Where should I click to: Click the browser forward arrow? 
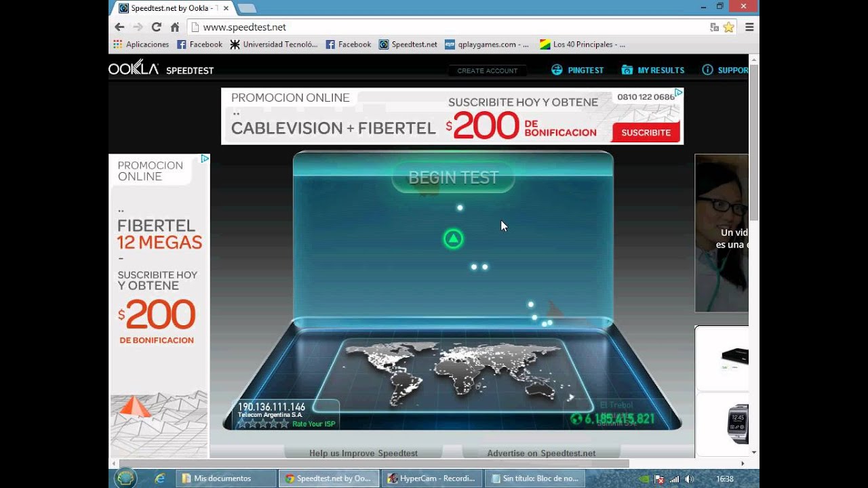point(138,27)
